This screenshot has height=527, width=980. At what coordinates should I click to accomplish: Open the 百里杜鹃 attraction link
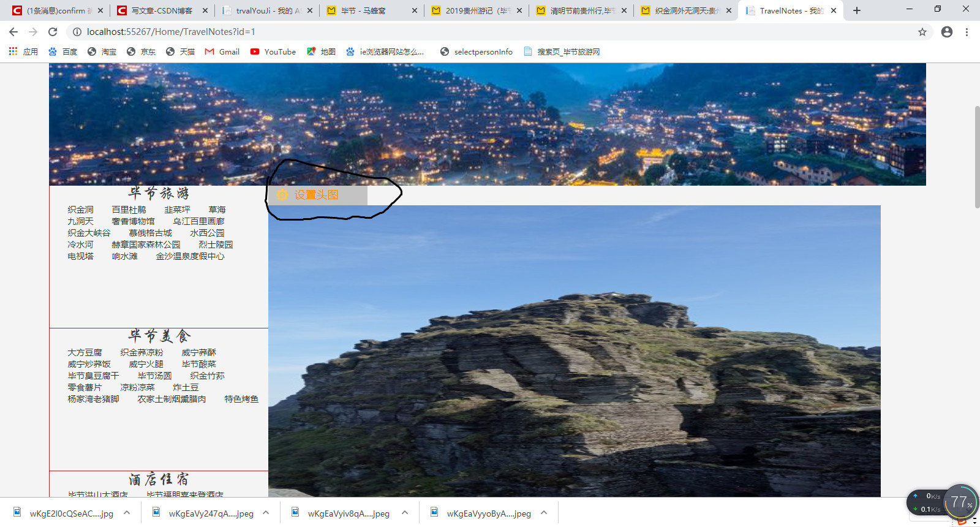tap(129, 210)
